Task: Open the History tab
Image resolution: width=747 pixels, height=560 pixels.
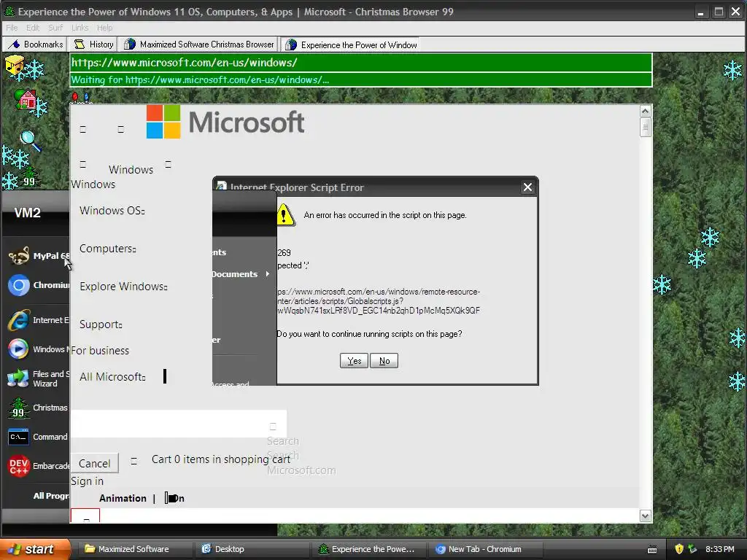Action: (x=94, y=44)
